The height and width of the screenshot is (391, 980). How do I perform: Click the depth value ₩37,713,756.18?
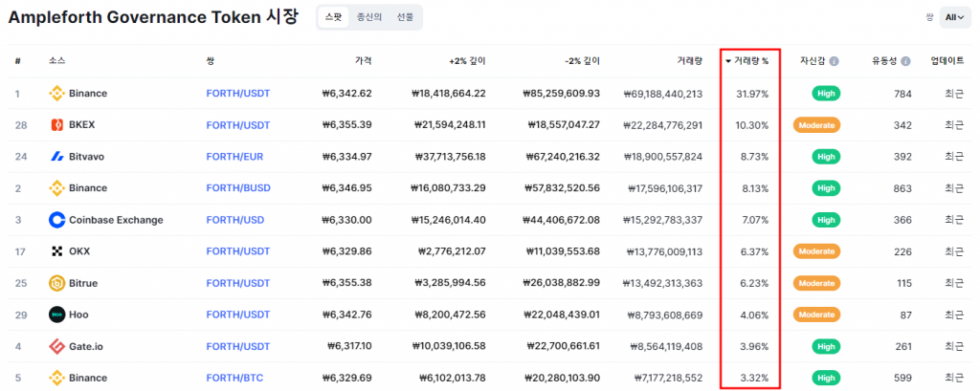tap(450, 157)
